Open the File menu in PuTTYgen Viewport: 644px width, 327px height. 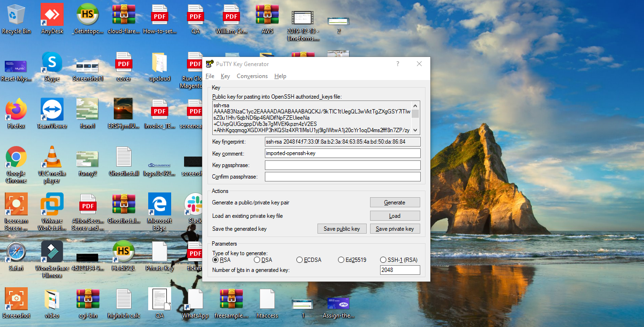(210, 76)
